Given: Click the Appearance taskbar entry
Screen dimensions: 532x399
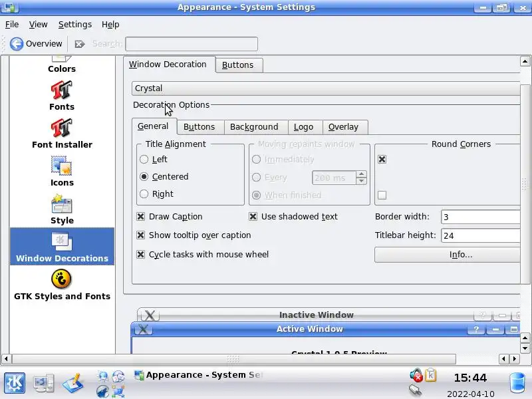Looking at the screenshot, I should pos(198,375).
